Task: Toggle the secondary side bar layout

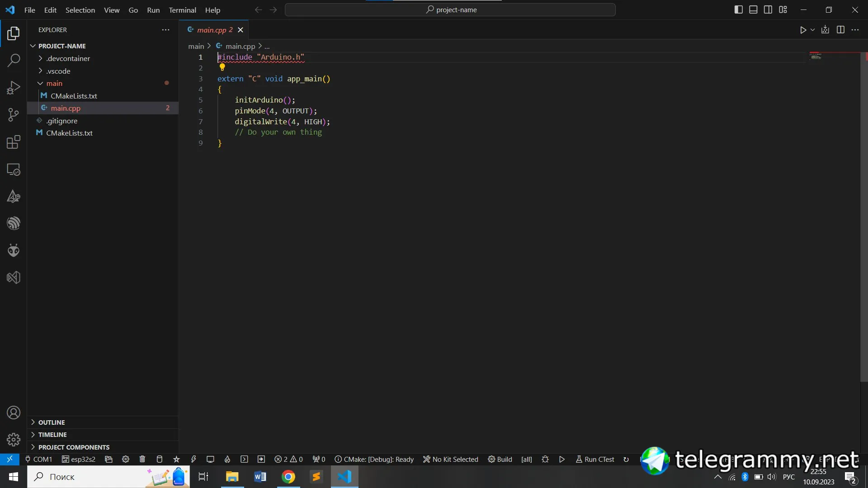Action: (x=768, y=9)
